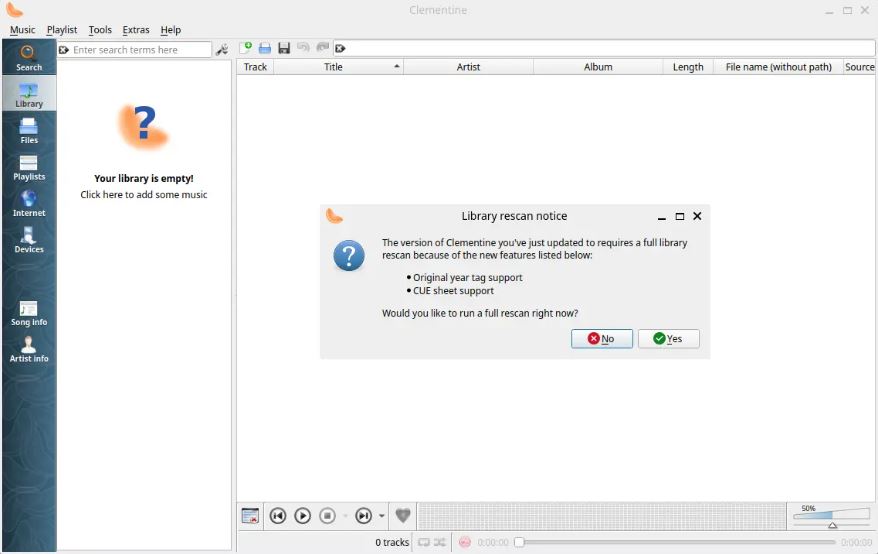The height and width of the screenshot is (554, 878).
Task: Sort playlist by Track column
Action: click(x=255, y=67)
